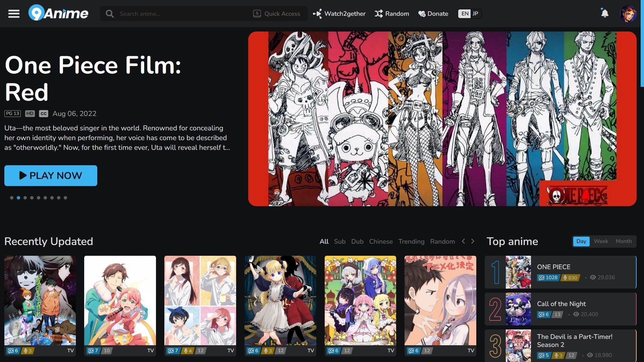Open the idol singer poster with 7 sub episodes
644x362 pixels.
click(120, 301)
